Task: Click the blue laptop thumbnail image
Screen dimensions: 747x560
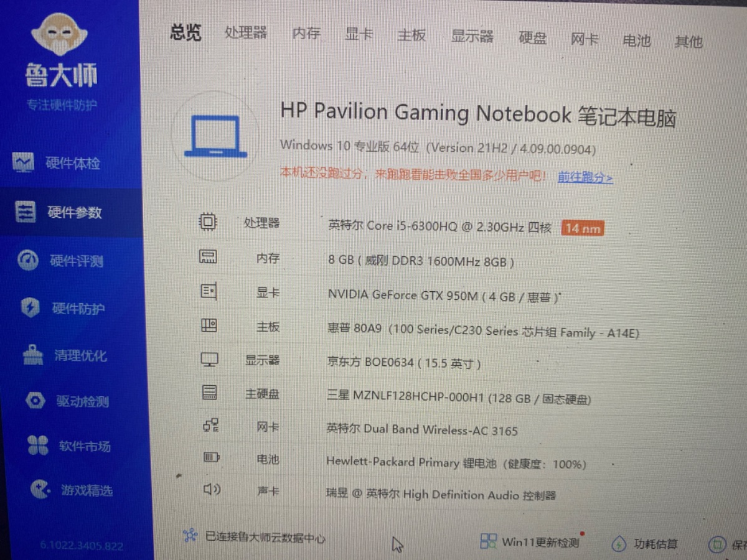Action: coord(215,137)
